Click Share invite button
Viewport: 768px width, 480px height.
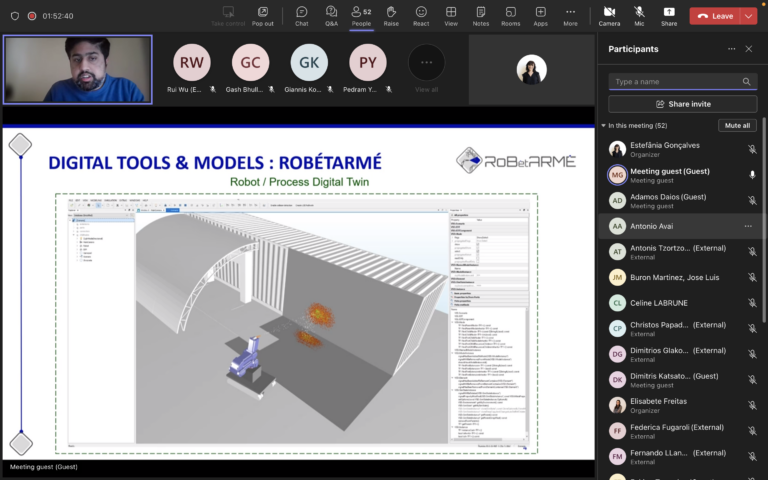683,104
